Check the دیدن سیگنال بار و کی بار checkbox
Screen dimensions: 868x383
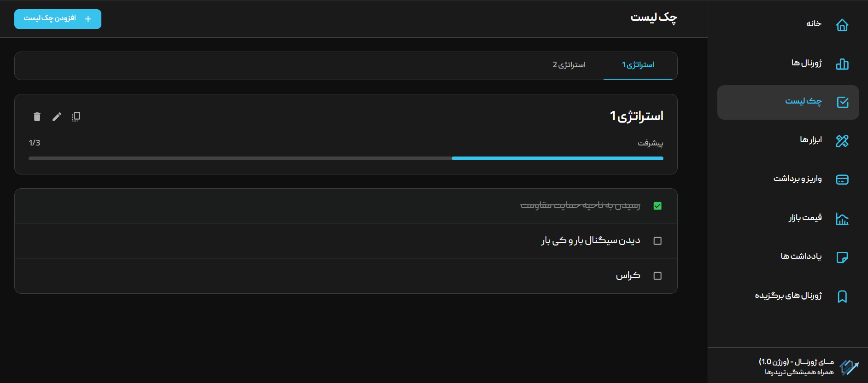point(657,241)
